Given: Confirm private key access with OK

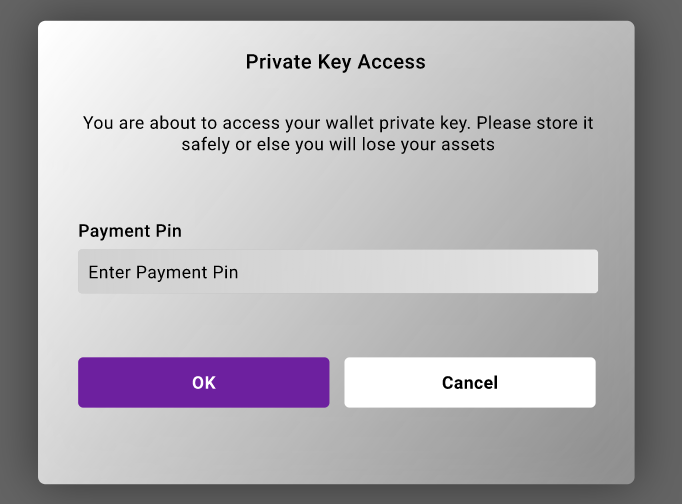Looking at the screenshot, I should (203, 382).
